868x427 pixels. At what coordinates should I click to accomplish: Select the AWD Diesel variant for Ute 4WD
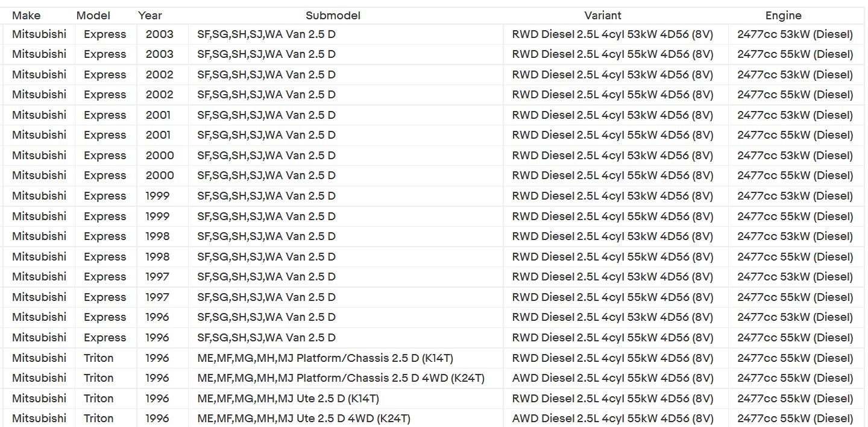612,419
